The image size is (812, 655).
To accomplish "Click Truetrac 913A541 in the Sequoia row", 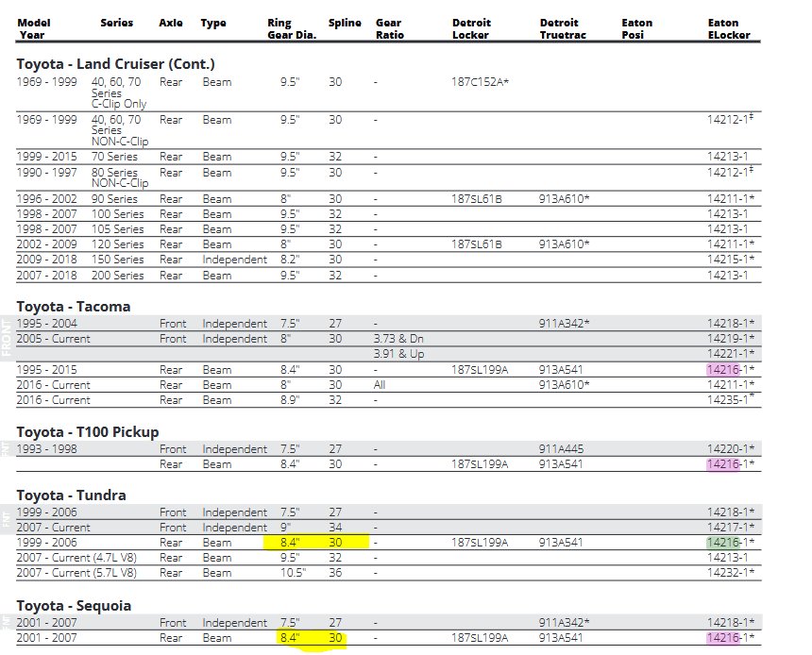I will point(561,637).
